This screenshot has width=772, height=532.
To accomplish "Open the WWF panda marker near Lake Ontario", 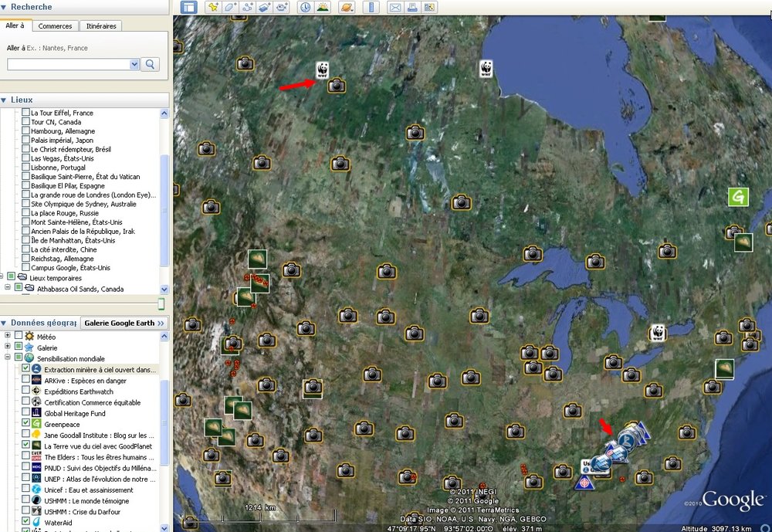I will pos(657,333).
